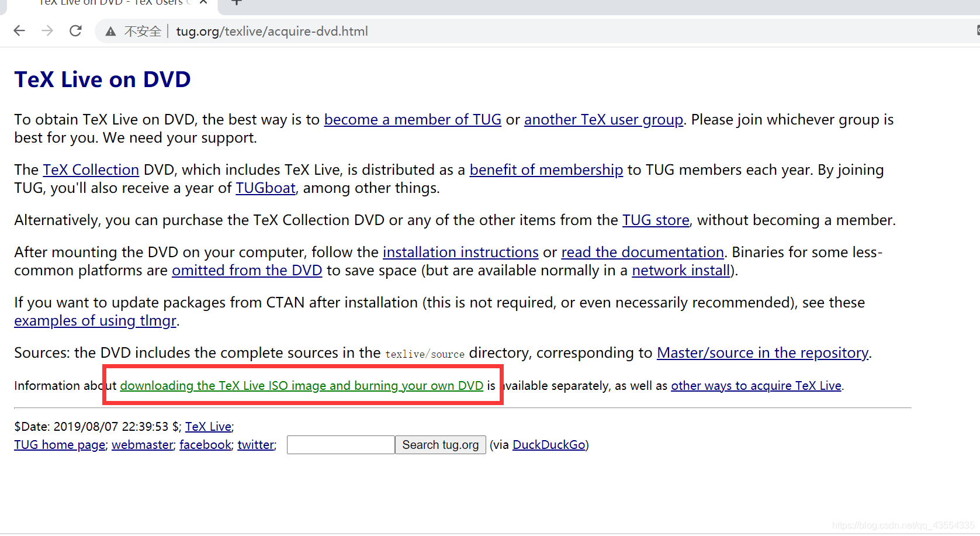
Task: Open 'another TeX user group' link
Action: (604, 120)
